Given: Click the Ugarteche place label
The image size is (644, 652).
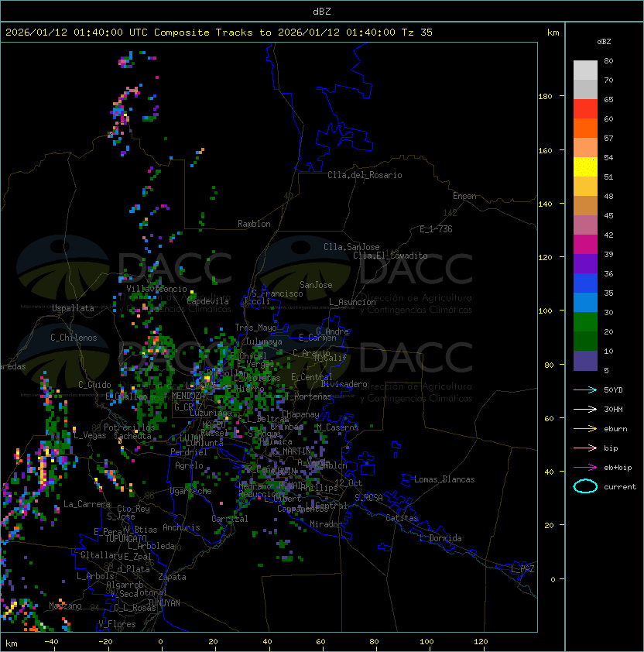Looking at the screenshot, I should pyautogui.click(x=191, y=491).
